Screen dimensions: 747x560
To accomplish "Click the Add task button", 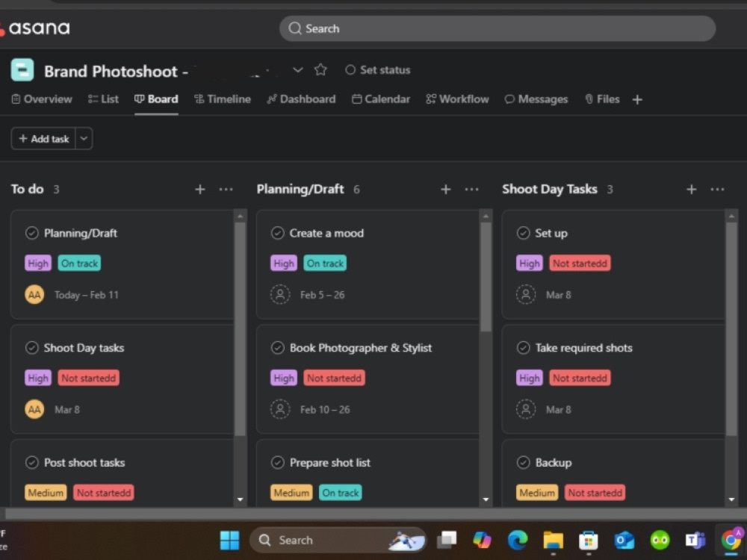I will [43, 139].
